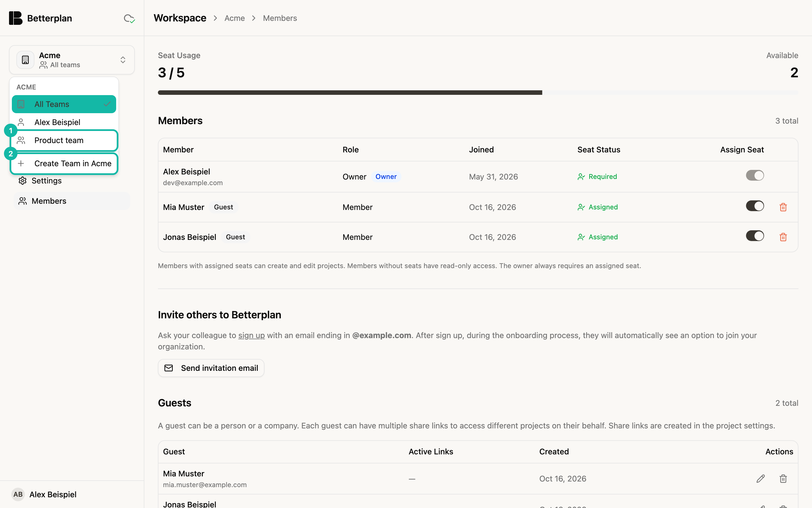Edit guest Mia Muster with pencil icon
Image resolution: width=812 pixels, height=508 pixels.
pos(761,478)
